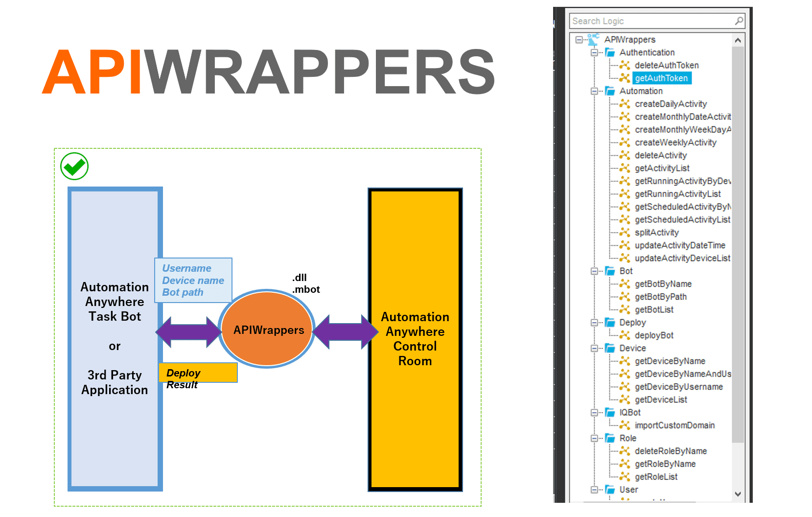Click the User folder icon
The image size is (812, 517).
click(x=610, y=490)
